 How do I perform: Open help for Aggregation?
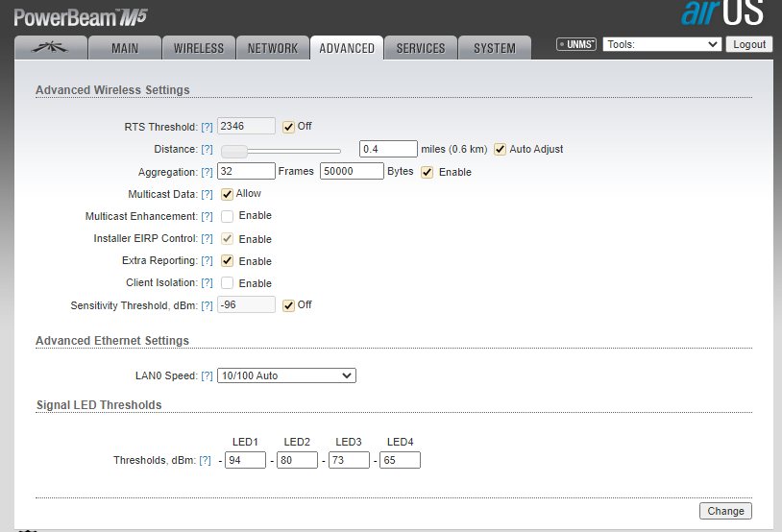pos(207,172)
